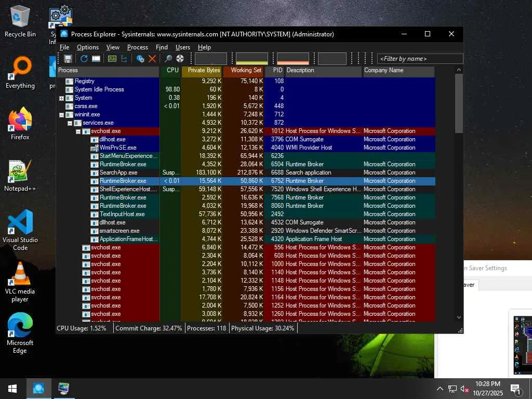532x399 pixels.
Task: Collapse svchost.exe PID 1012 node
Action: pos(78,131)
